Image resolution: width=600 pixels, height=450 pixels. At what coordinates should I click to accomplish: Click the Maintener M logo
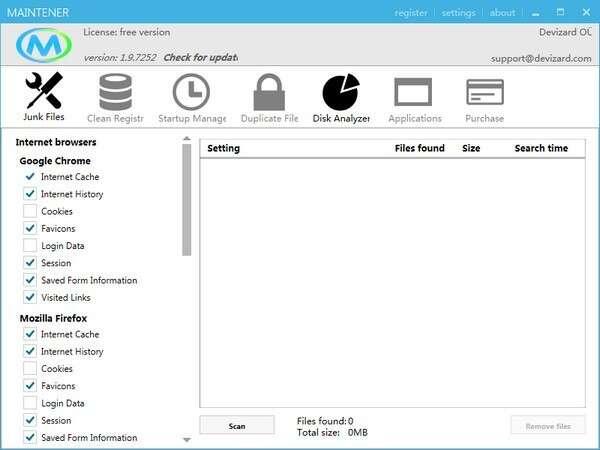(x=44, y=46)
